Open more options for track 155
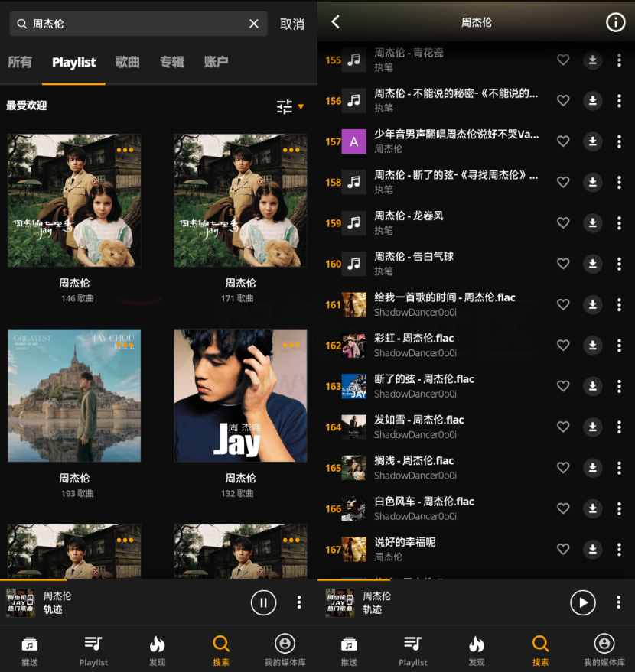635x672 pixels. click(619, 60)
